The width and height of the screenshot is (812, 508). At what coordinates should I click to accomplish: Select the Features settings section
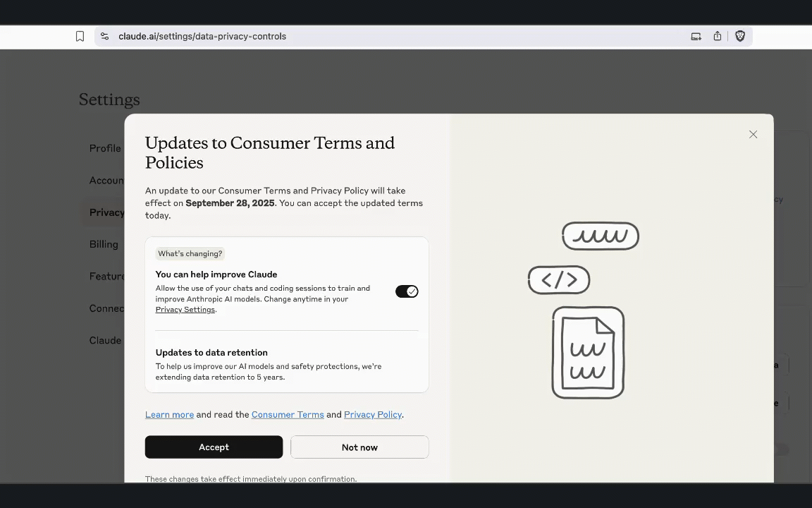107,276
